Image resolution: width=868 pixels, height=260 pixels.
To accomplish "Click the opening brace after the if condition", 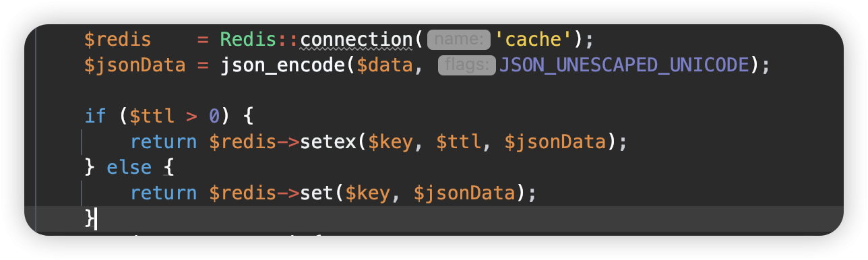I will click(247, 116).
